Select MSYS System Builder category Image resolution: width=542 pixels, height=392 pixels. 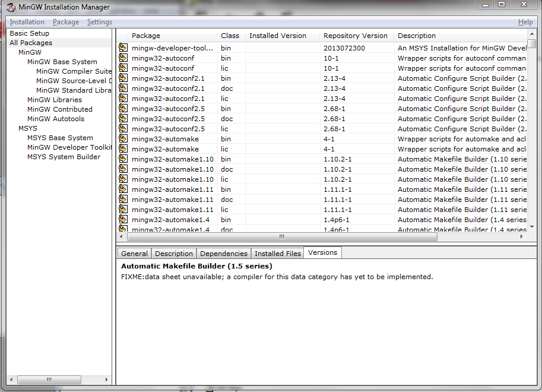pyautogui.click(x=64, y=157)
